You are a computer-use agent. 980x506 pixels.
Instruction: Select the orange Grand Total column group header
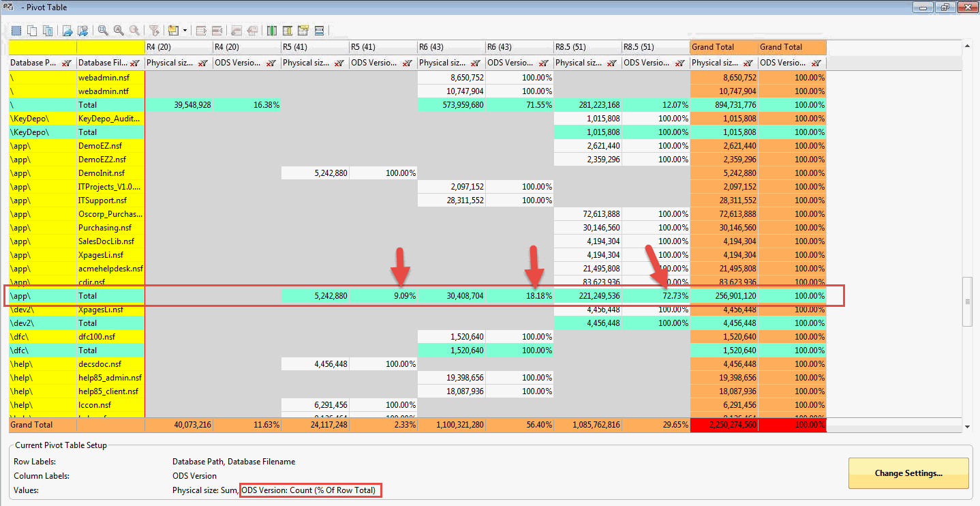[x=724, y=47]
